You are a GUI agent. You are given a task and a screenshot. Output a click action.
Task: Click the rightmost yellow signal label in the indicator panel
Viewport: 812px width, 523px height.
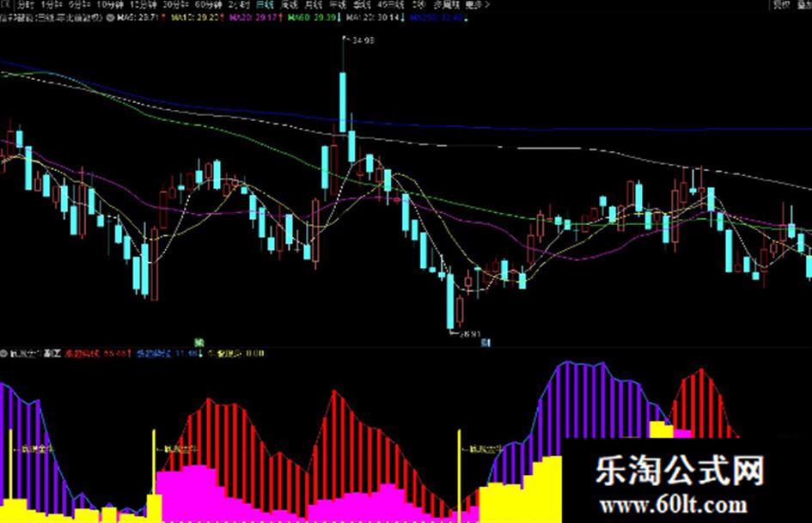pyautogui.click(x=485, y=449)
